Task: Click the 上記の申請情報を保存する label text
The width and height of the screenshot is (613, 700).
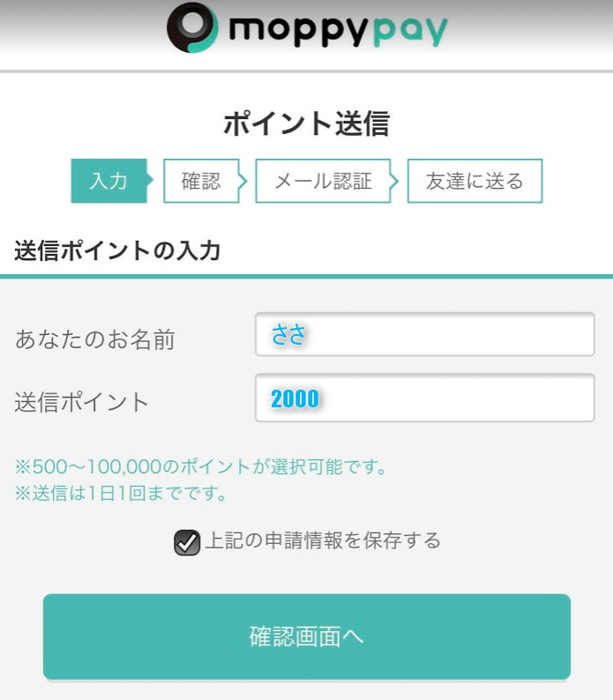Action: [323, 540]
